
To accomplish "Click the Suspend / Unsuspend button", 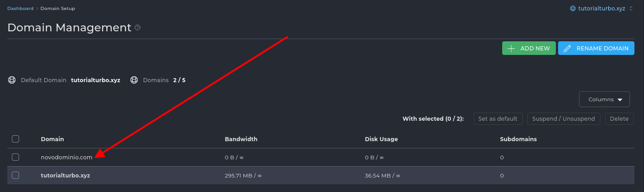I will (x=564, y=119).
